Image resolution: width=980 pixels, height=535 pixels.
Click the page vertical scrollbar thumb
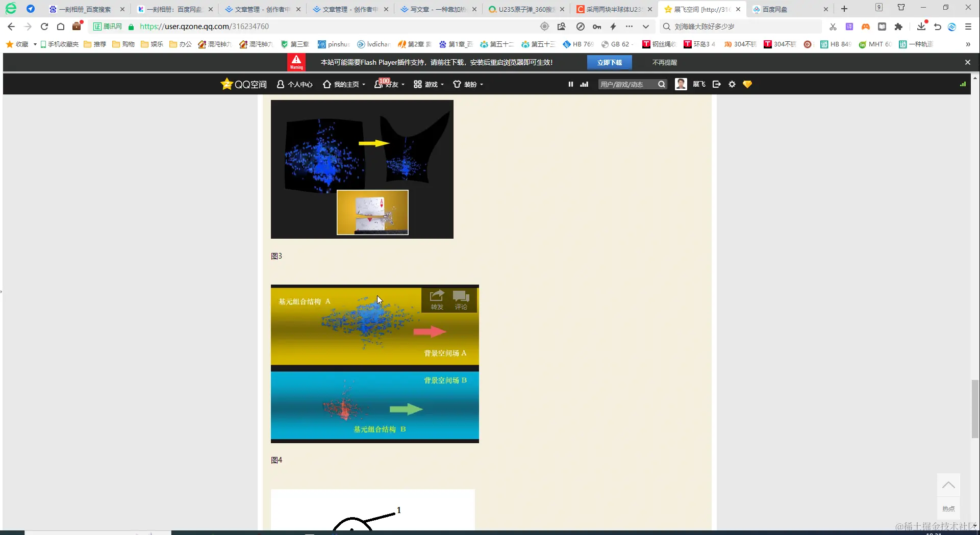click(975, 409)
